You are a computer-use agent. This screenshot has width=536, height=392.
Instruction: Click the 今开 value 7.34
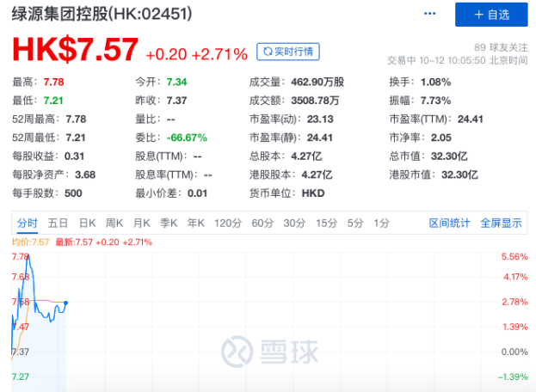pyautogui.click(x=176, y=83)
